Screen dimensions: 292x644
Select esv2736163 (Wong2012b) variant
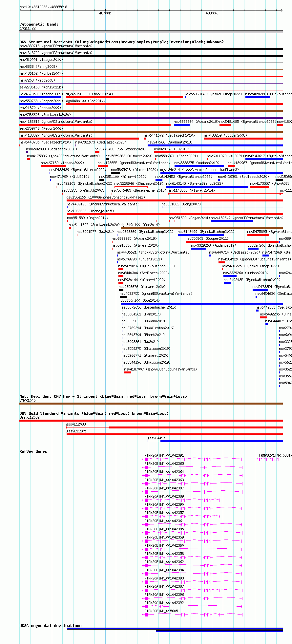point(41,87)
